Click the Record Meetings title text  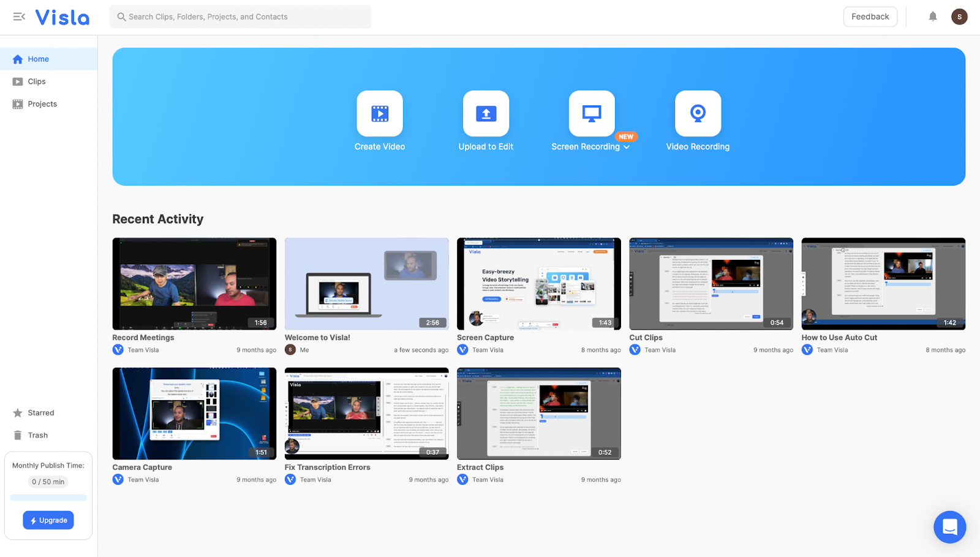pos(143,338)
